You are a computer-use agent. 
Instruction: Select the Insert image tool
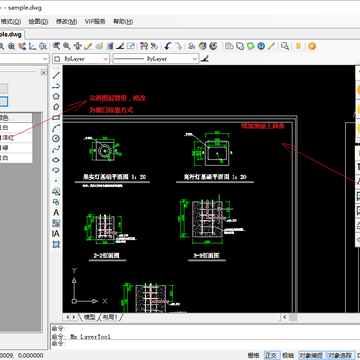(56, 223)
